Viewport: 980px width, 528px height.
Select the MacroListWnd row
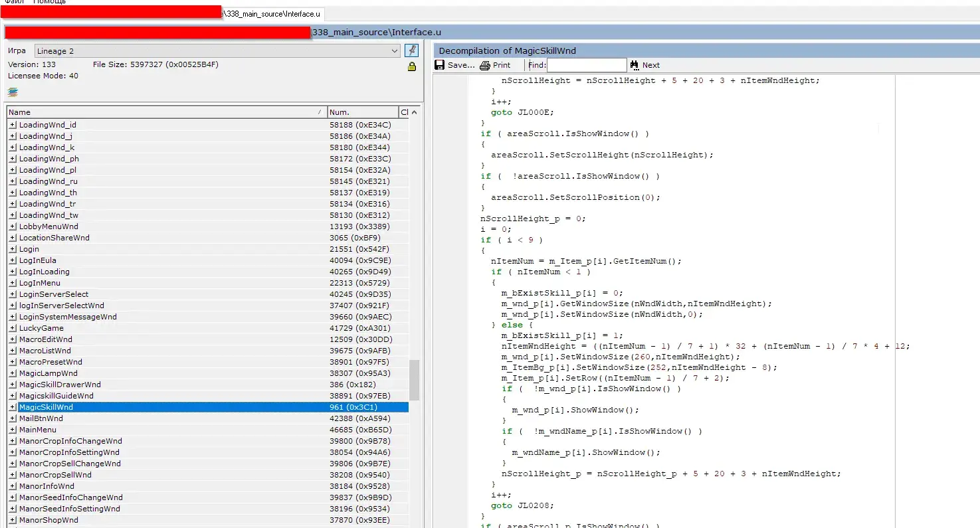point(208,351)
